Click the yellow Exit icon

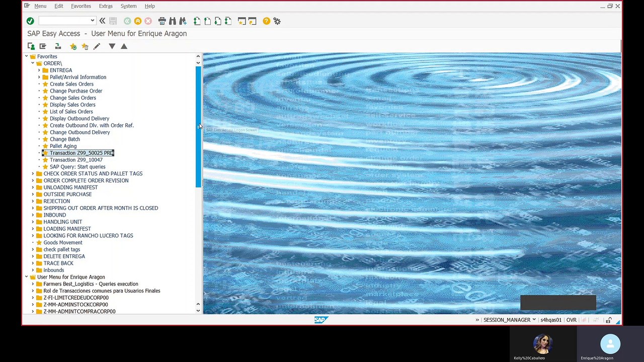pyautogui.click(x=138, y=21)
